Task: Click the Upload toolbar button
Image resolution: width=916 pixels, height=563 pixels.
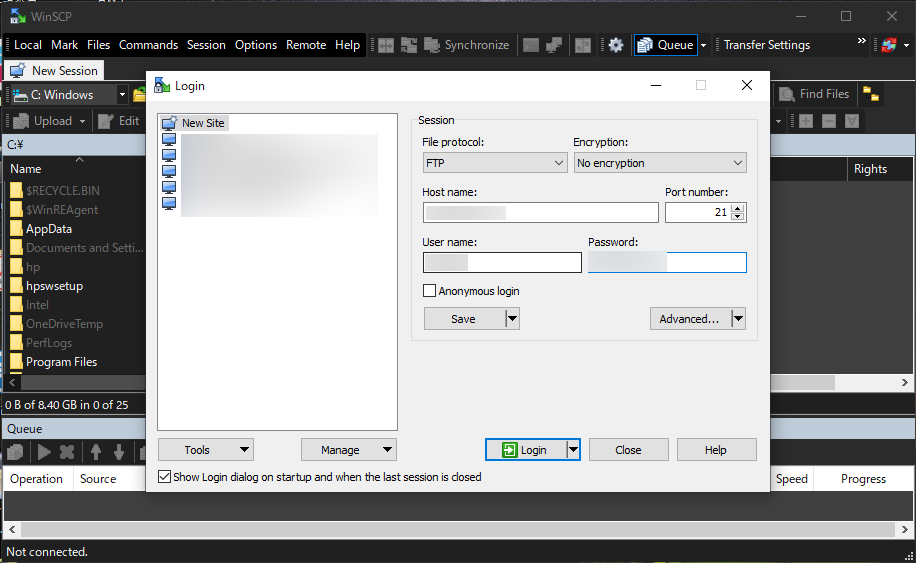Action: click(43, 121)
